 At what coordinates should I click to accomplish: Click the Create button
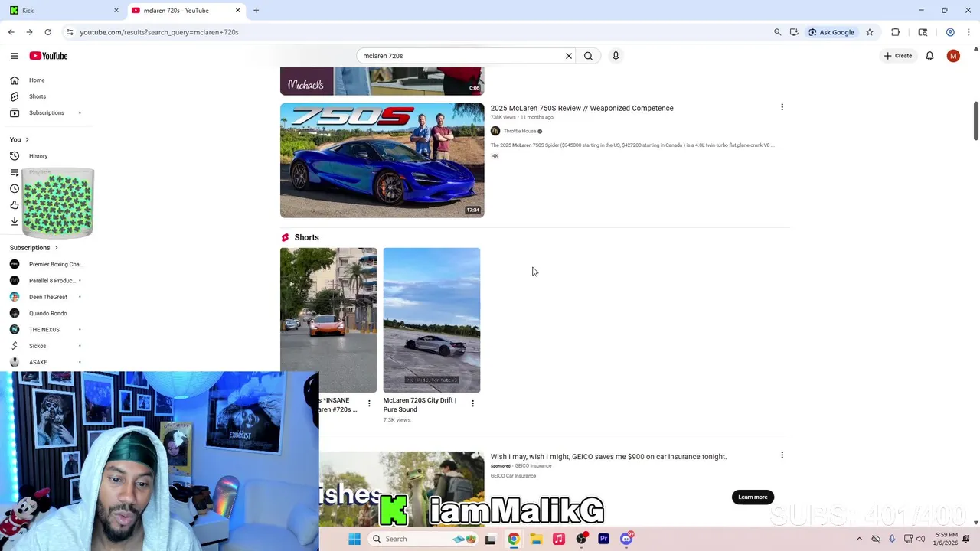pos(897,56)
